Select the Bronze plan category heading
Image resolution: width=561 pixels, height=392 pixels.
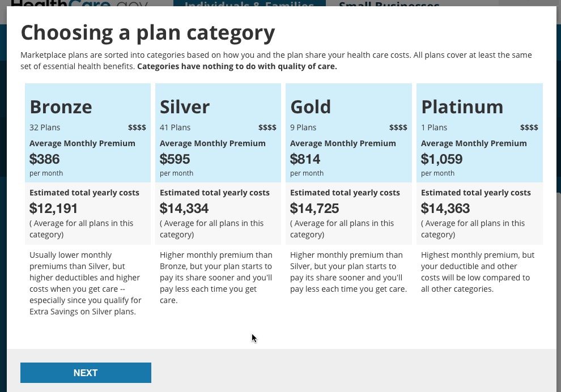click(61, 107)
